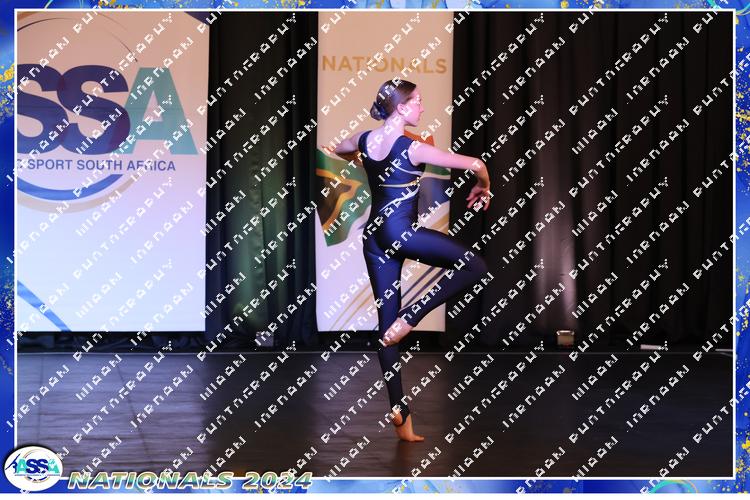The height and width of the screenshot is (500, 750).
Task: Click the 'SPORT SOUTH AFRICA' banner text
Action: [x=99, y=165]
